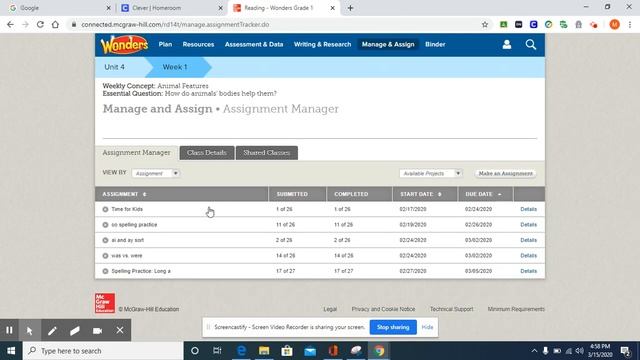The image size is (640, 360).
Task: Open Windows Start menu
Action: (x=11, y=351)
